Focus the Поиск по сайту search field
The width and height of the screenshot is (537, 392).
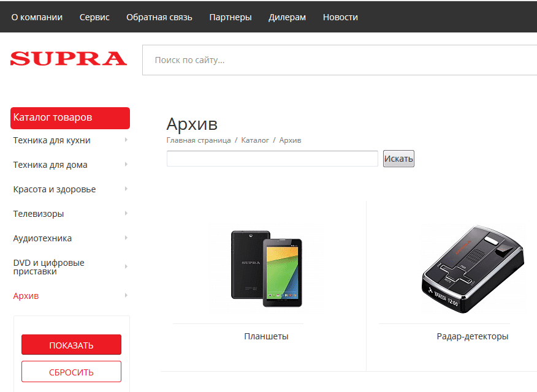(337, 60)
